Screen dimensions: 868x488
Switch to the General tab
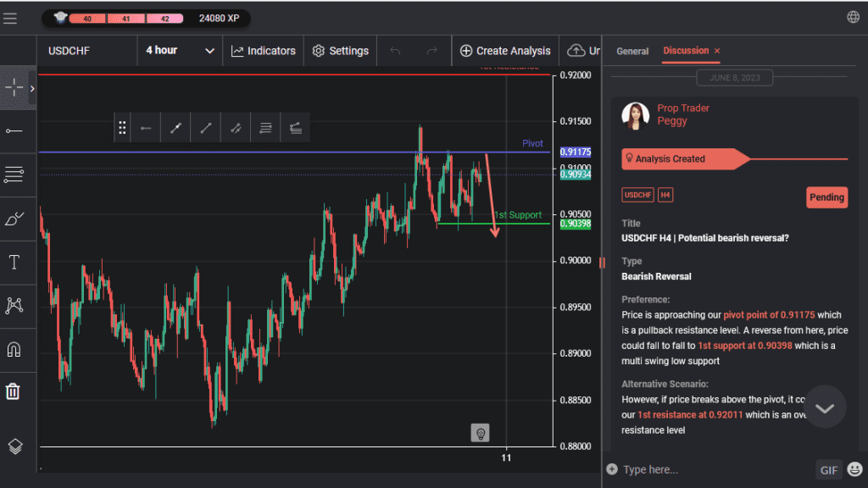click(x=632, y=51)
